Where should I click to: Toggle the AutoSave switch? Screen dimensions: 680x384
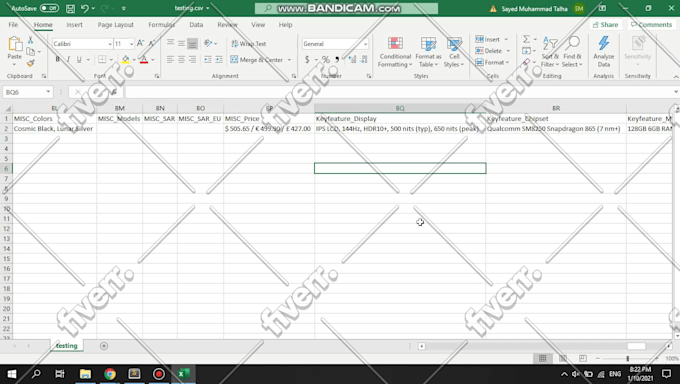[x=49, y=8]
